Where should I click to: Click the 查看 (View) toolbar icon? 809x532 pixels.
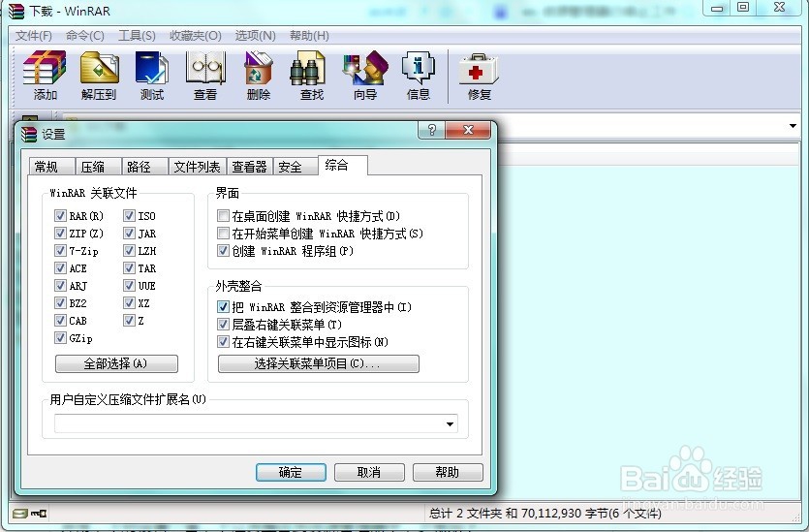click(205, 75)
